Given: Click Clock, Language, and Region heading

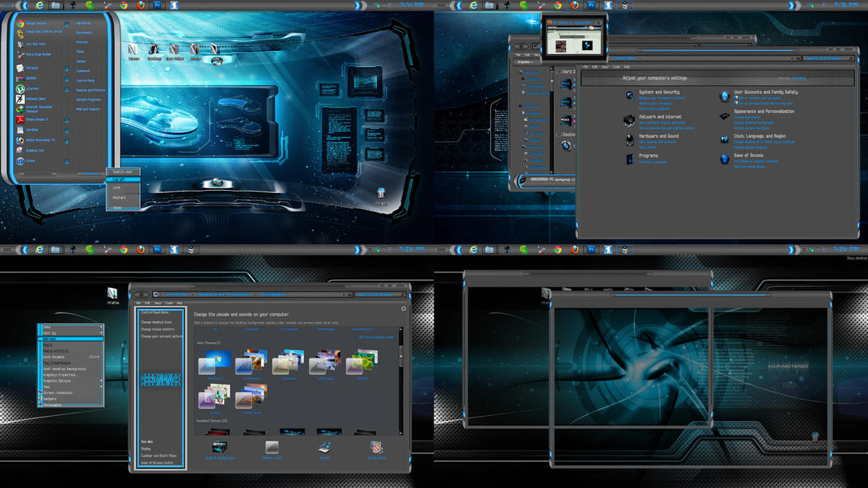Looking at the screenshot, I should click(x=759, y=135).
